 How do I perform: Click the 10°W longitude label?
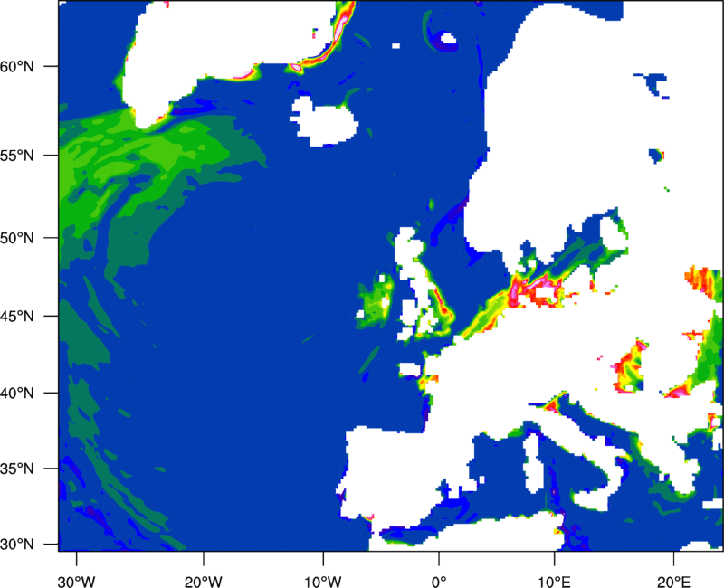(323, 582)
